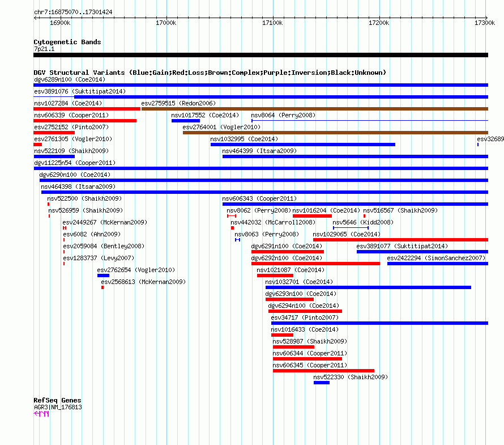Click the AGR3|NM_176813 gene label

tap(58, 407)
